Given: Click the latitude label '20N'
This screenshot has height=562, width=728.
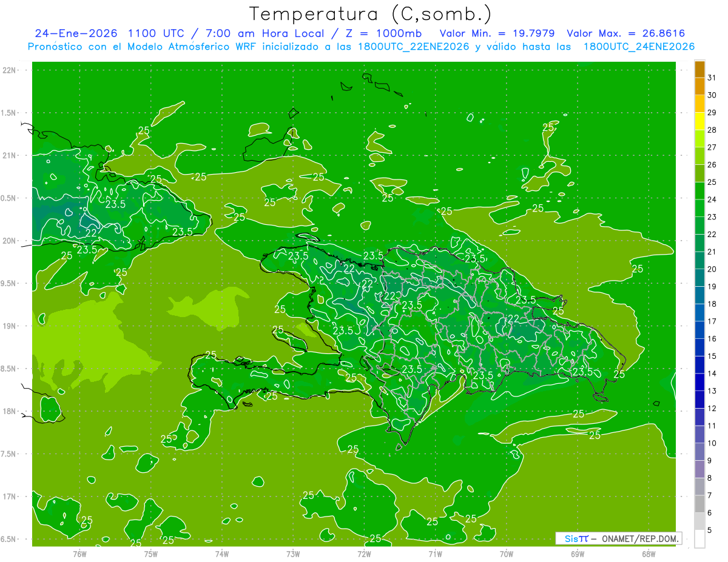Looking at the screenshot, I should pos(10,241).
